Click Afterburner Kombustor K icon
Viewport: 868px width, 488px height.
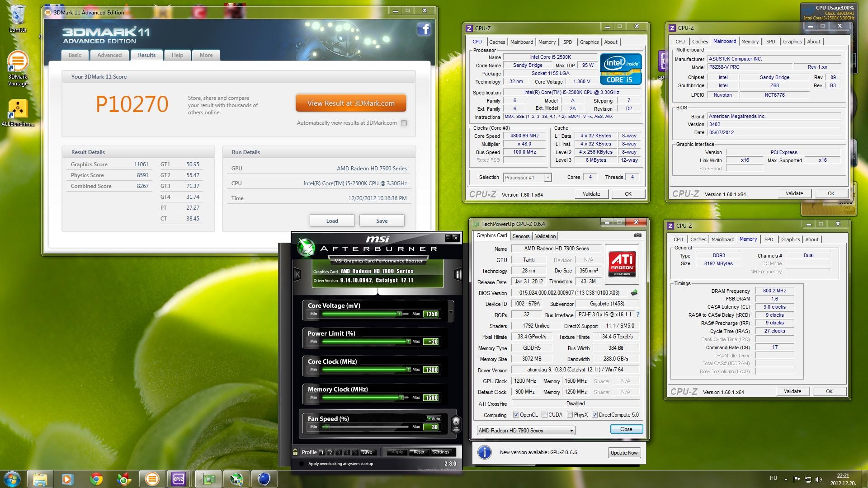(x=297, y=274)
